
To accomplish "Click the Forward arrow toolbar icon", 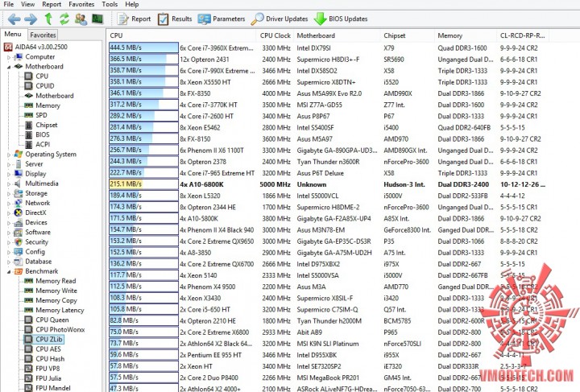I will [x=31, y=19].
